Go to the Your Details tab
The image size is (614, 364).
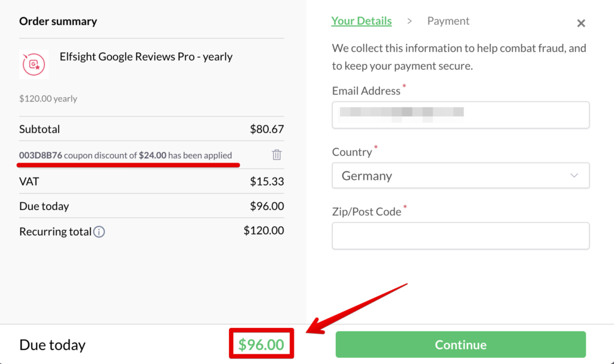click(362, 20)
